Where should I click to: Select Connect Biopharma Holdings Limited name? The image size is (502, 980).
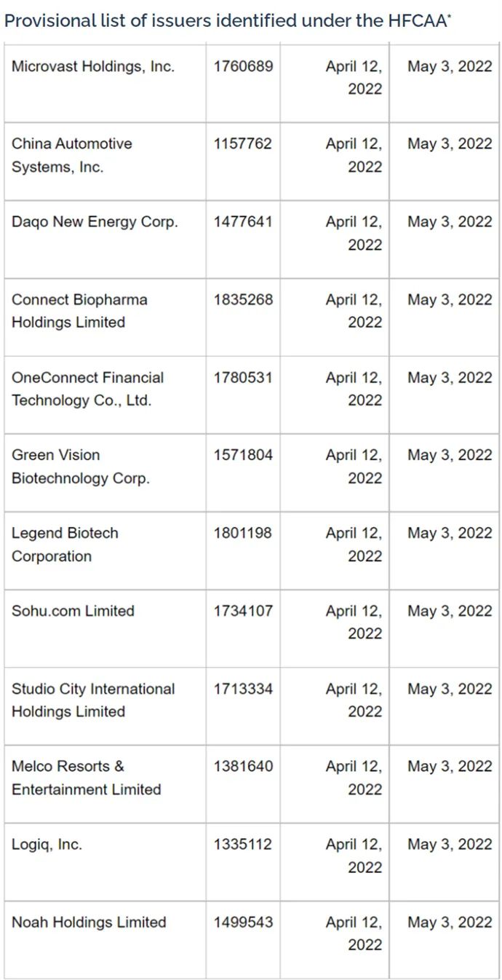pos(79,311)
